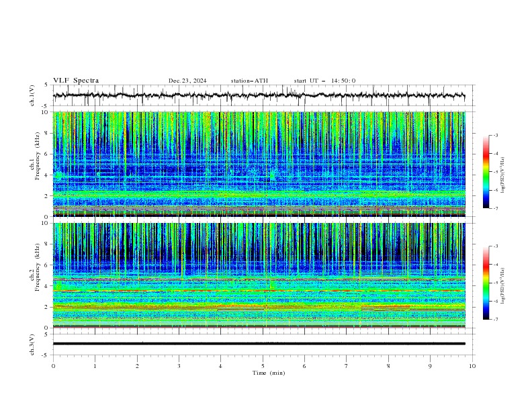Screen dimensions: 532x411
Task: Select the "start UT = 14:50:0" header text
Action: click(x=324, y=81)
